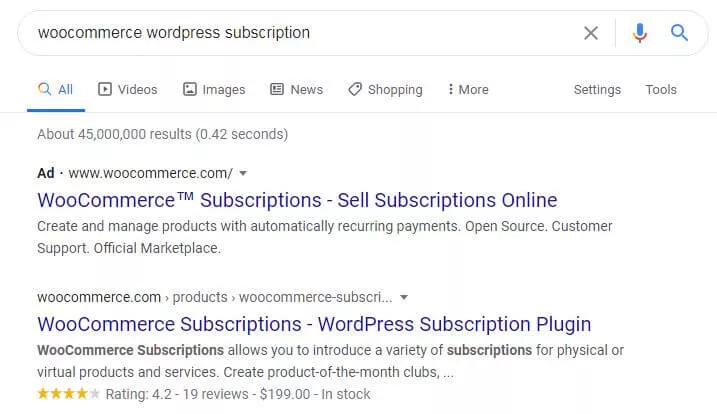The height and width of the screenshot is (414, 717).
Task: Click the star rating of the result
Action: [68, 394]
